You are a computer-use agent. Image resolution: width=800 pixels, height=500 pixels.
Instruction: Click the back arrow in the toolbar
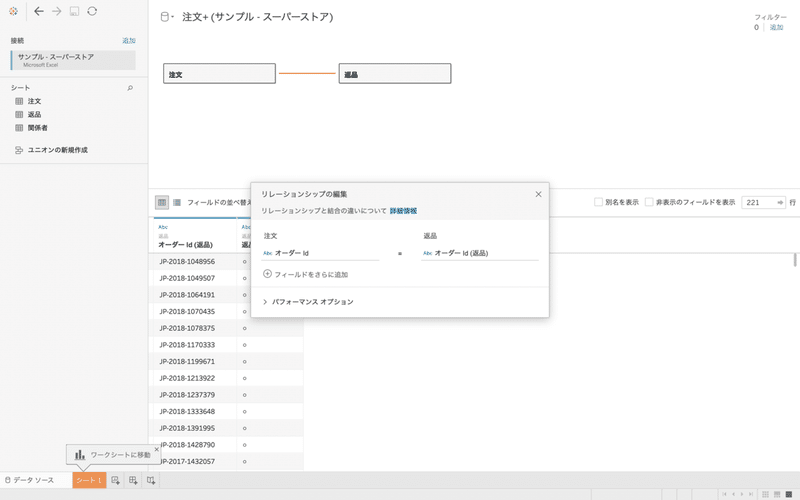coord(38,11)
